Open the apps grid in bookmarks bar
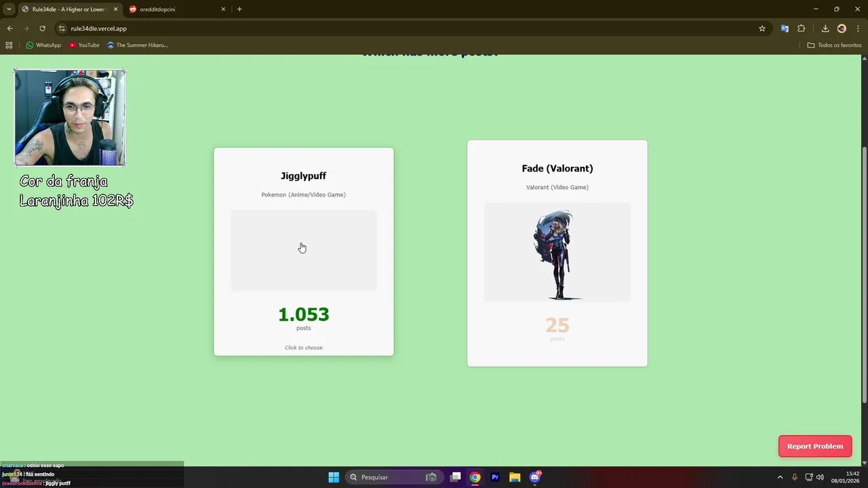 [x=9, y=45]
